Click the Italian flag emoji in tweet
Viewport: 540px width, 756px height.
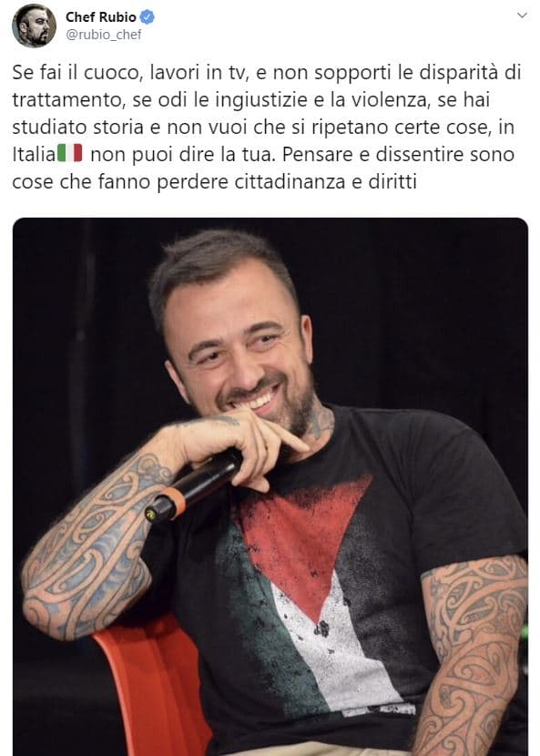70,153
